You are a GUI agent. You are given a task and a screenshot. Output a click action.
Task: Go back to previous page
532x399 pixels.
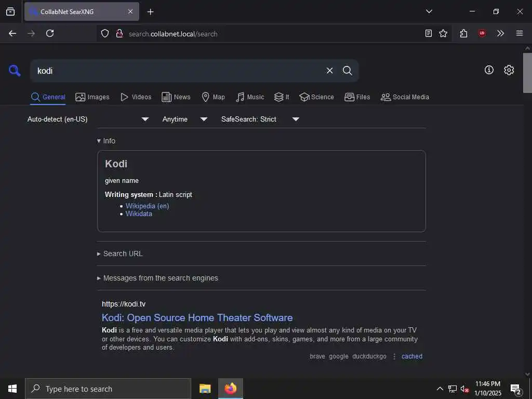tap(12, 33)
